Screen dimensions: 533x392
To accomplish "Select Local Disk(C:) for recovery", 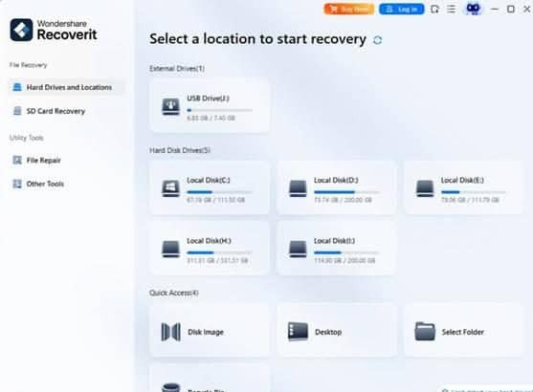I will click(210, 187).
